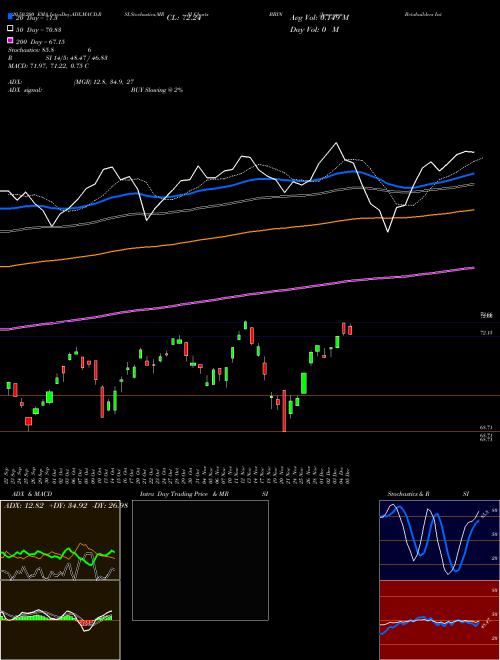Viewport: 500px width, 660px height.
Task: Click the 'Day Vol: 0 M' label
Action: point(314,30)
